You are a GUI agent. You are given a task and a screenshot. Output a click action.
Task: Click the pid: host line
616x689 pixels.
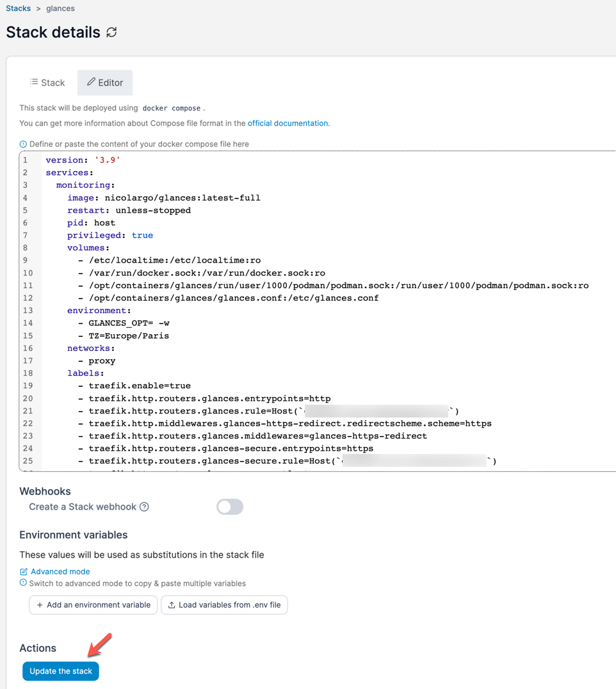click(x=92, y=223)
